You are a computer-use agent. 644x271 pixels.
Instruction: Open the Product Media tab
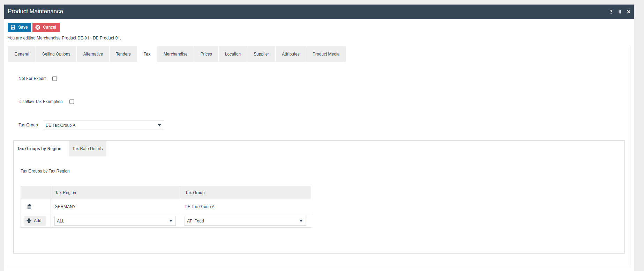[326, 54]
